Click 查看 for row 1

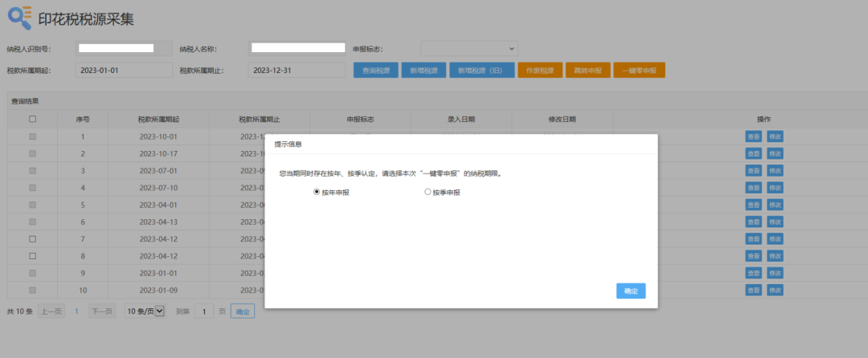click(x=753, y=136)
